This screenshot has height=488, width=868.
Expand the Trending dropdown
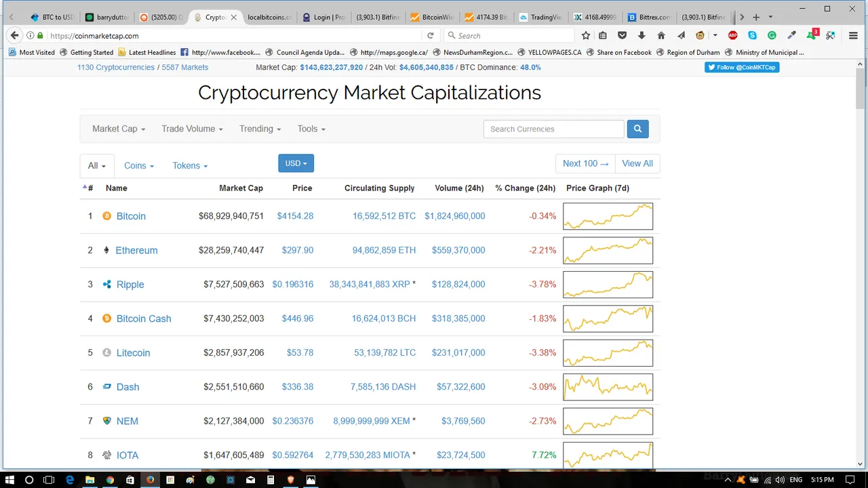(260, 129)
